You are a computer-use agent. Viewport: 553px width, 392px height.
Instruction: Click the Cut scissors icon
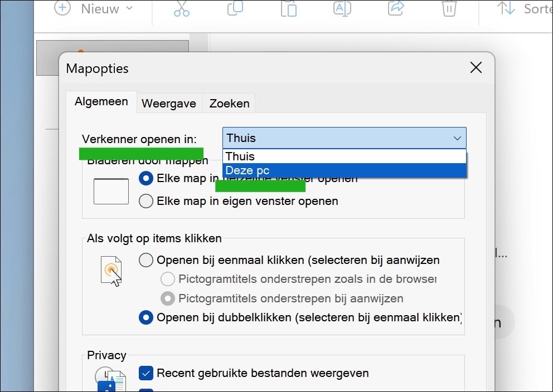181,9
